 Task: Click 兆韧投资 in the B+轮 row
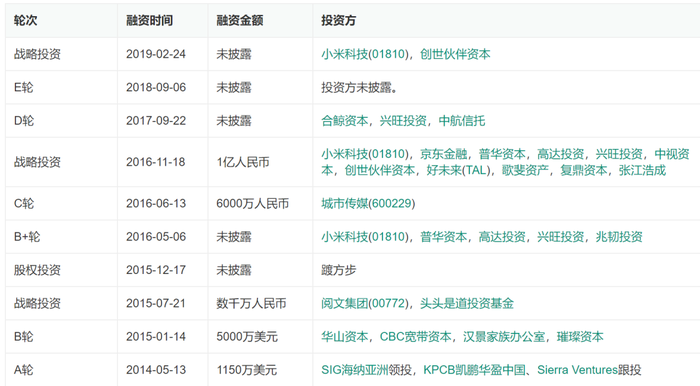(619, 237)
